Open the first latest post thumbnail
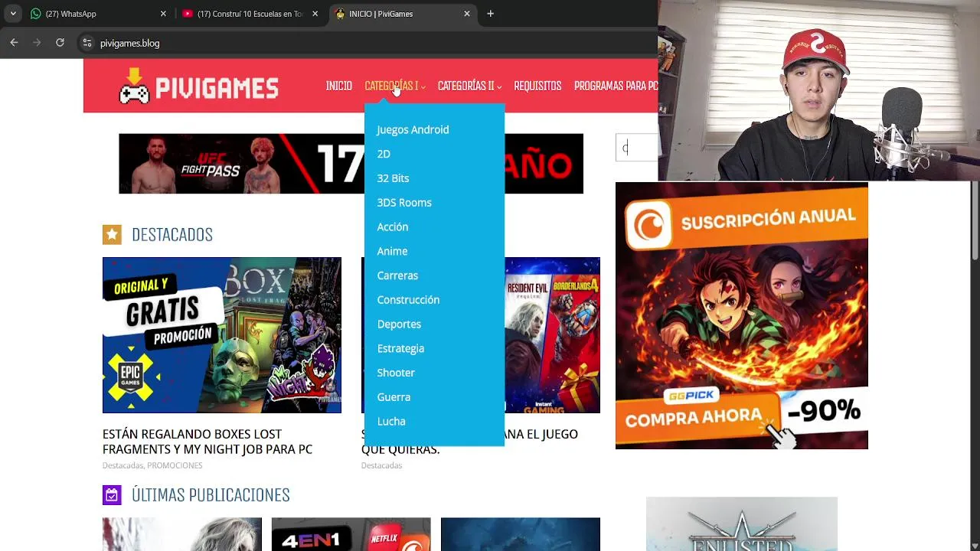The height and width of the screenshot is (551, 980). coord(182,534)
